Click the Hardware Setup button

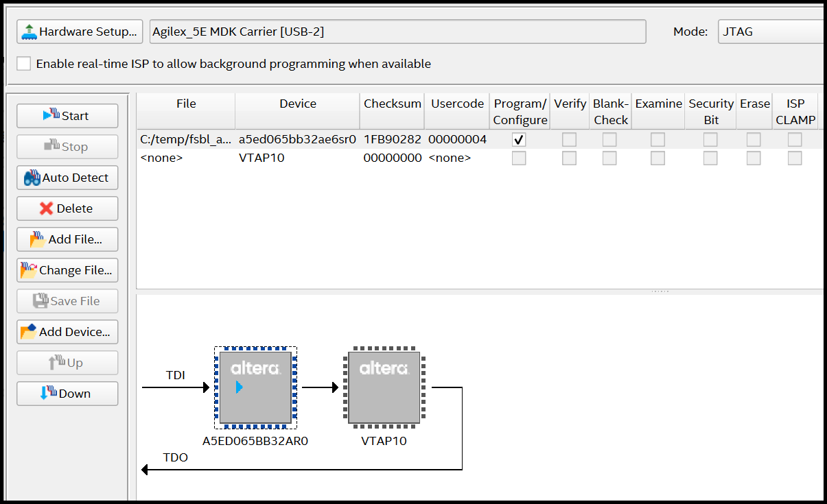click(80, 32)
